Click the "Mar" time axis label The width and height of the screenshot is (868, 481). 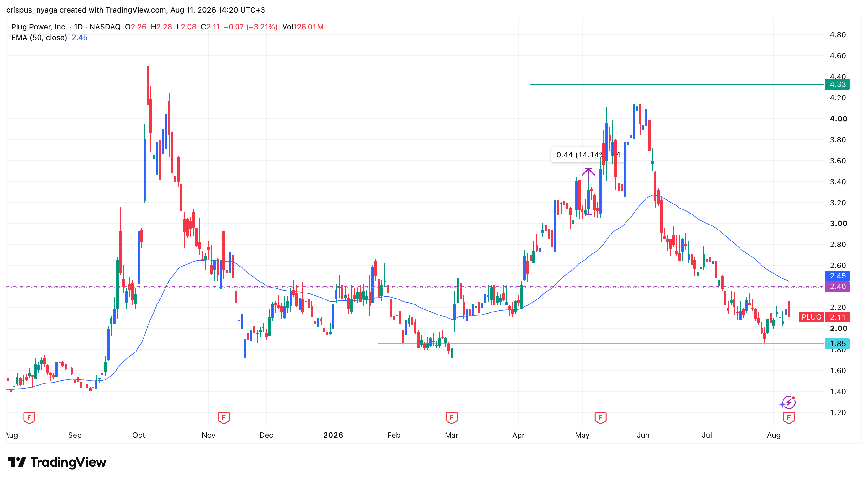point(452,435)
